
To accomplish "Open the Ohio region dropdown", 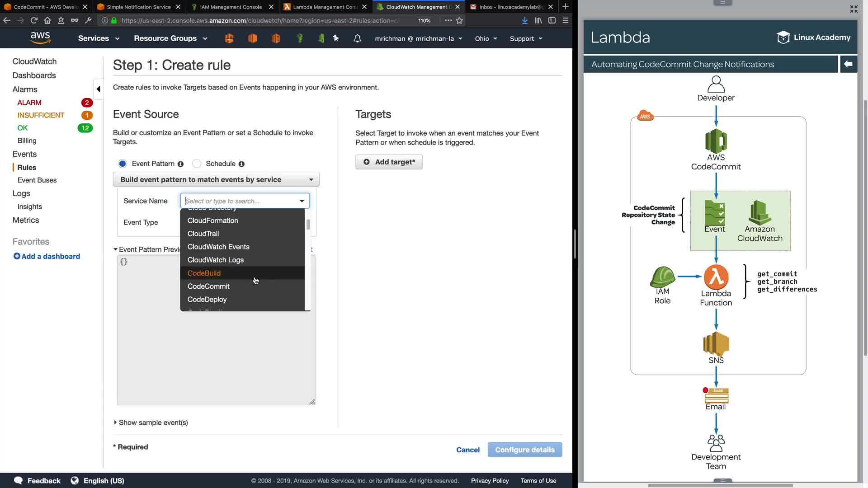I will tap(486, 38).
